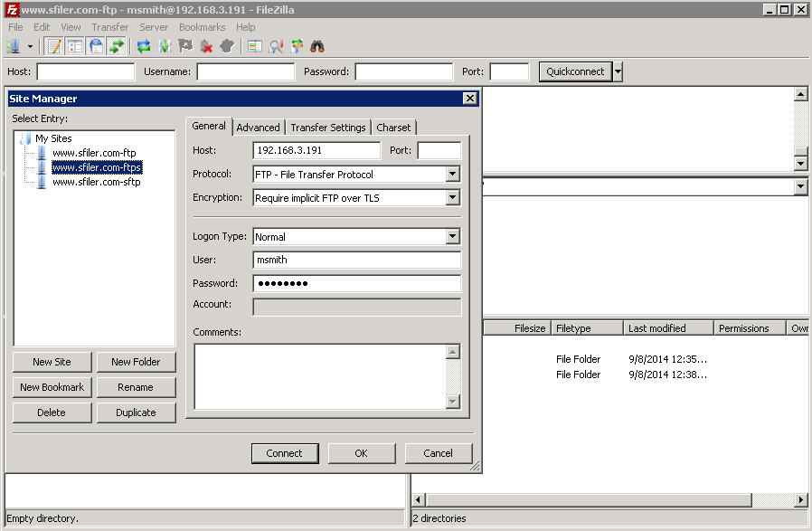Click Cancel in Site Manager
The width and height of the screenshot is (812, 531).
(x=439, y=453)
